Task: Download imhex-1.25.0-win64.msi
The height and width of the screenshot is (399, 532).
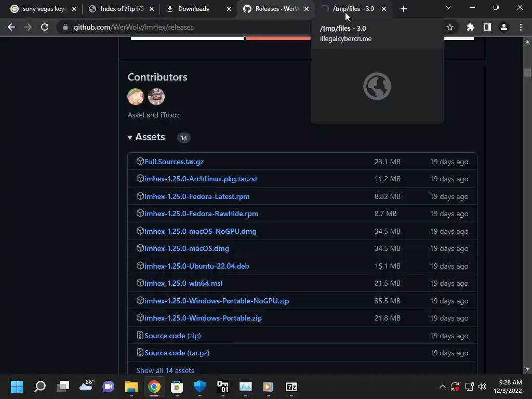Action: [183, 283]
